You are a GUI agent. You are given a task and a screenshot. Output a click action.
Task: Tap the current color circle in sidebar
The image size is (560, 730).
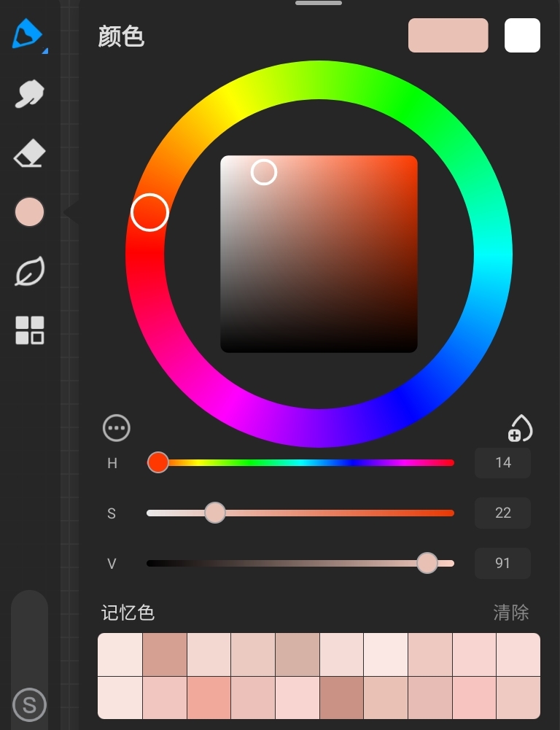point(29,212)
